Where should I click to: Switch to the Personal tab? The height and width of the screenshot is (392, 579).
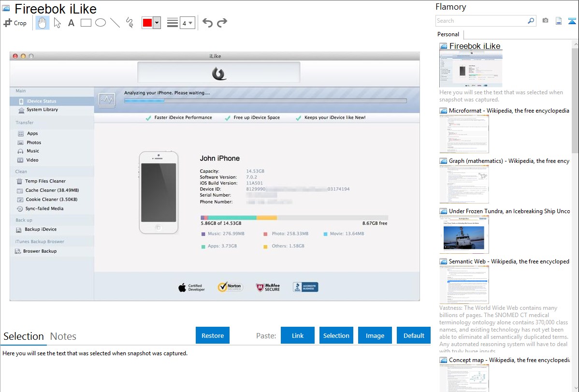[449, 34]
